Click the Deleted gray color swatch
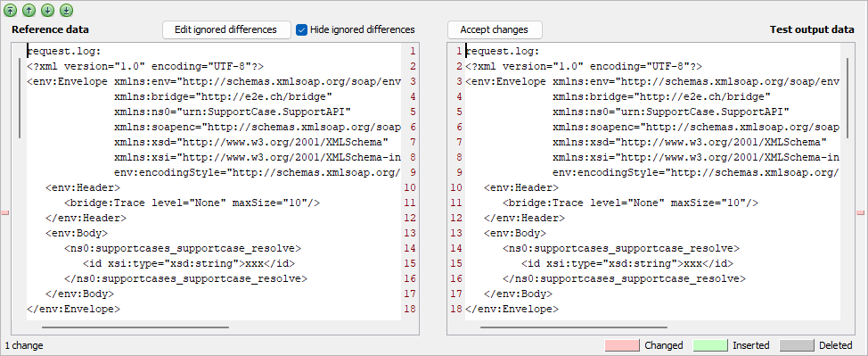 (x=797, y=345)
